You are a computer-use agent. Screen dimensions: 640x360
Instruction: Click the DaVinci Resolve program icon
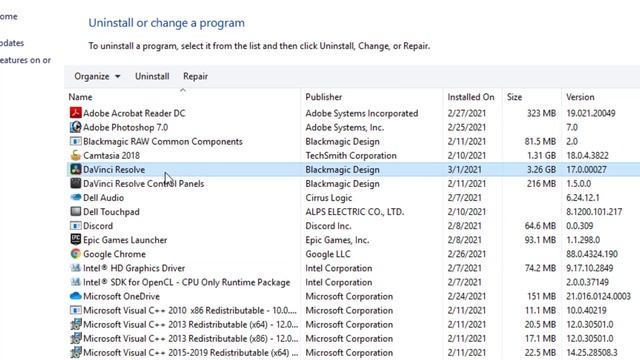coord(76,169)
